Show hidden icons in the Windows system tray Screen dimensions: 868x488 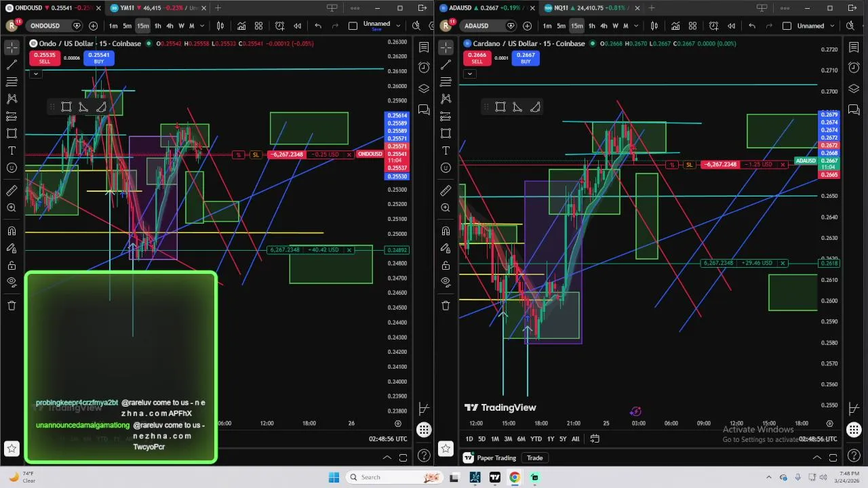coord(768,477)
